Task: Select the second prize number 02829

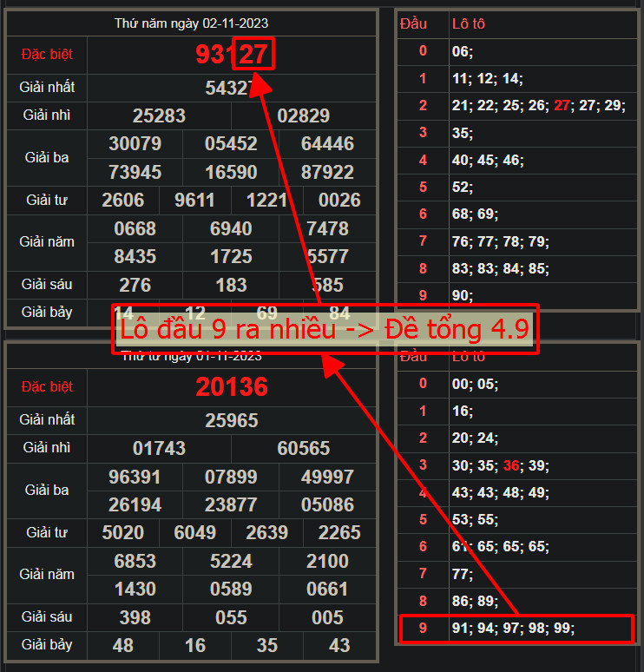Action: tap(304, 115)
